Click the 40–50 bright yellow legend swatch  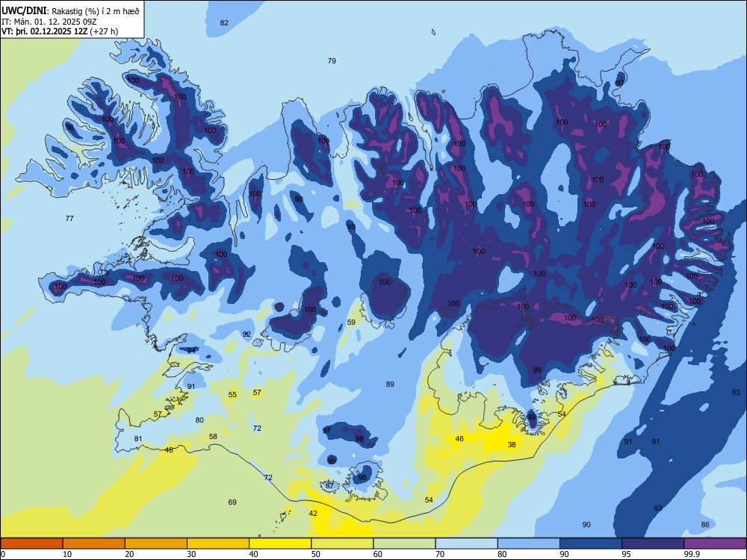point(280,544)
